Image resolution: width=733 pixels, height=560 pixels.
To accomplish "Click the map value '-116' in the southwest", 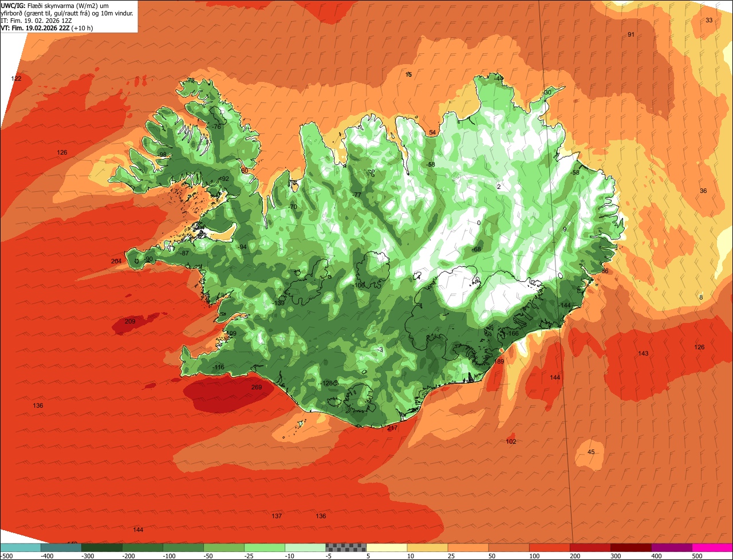I will point(218,367).
